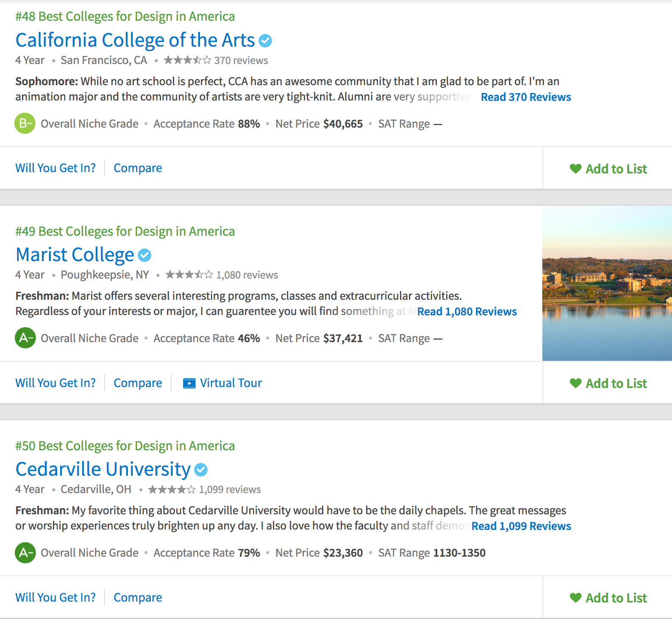
Task: Open the Cedarville University profile link
Action: point(103,469)
